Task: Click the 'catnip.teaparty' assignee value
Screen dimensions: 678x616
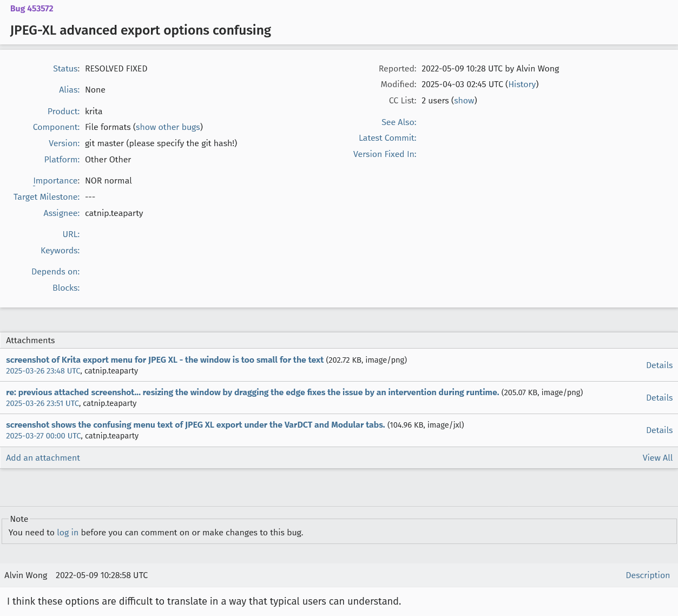Action: (114, 213)
